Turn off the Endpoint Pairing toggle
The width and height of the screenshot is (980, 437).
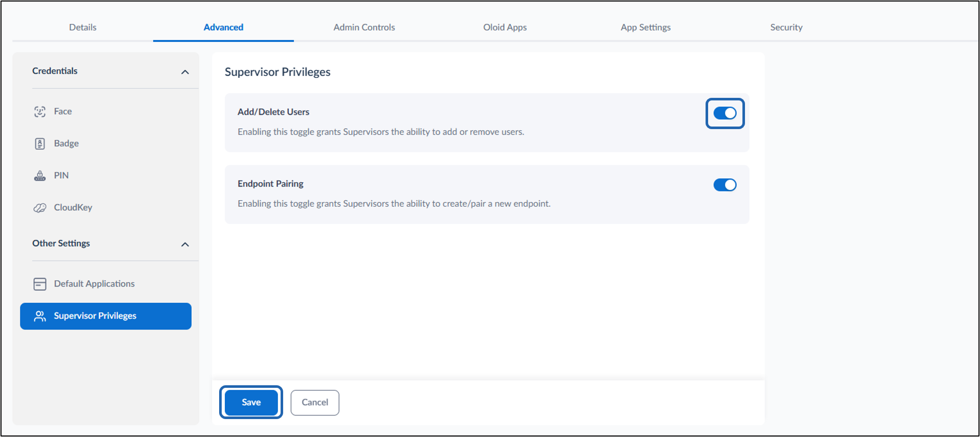pyautogui.click(x=725, y=185)
